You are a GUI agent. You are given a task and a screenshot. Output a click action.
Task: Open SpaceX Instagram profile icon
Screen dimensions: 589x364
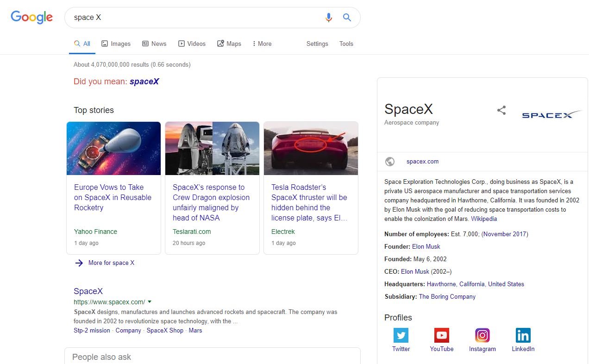coord(482,335)
